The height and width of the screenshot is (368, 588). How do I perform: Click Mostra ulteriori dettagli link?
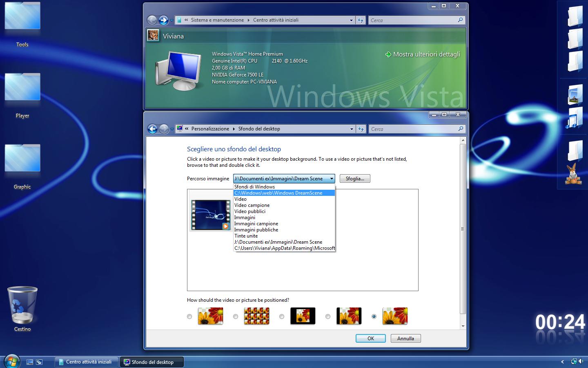[426, 54]
